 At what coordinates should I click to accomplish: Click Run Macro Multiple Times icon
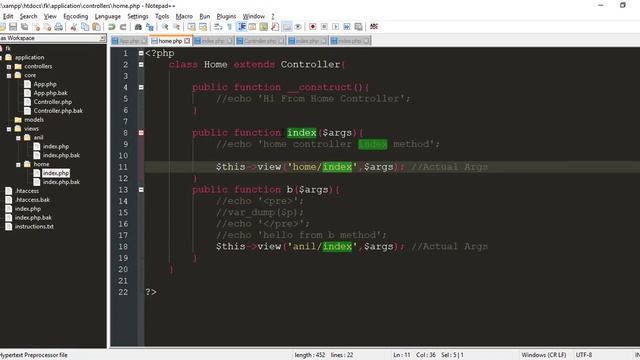(x=347, y=27)
